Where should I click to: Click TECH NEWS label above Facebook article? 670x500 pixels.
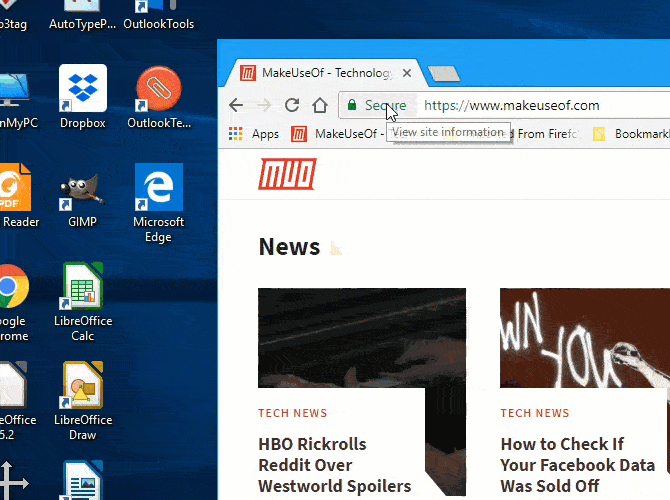535,413
